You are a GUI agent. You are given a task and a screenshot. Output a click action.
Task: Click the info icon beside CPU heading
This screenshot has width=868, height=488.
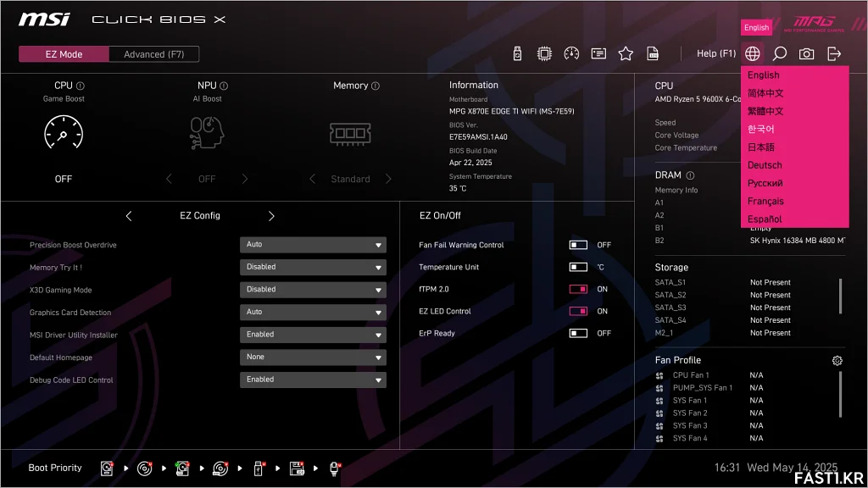[81, 86]
